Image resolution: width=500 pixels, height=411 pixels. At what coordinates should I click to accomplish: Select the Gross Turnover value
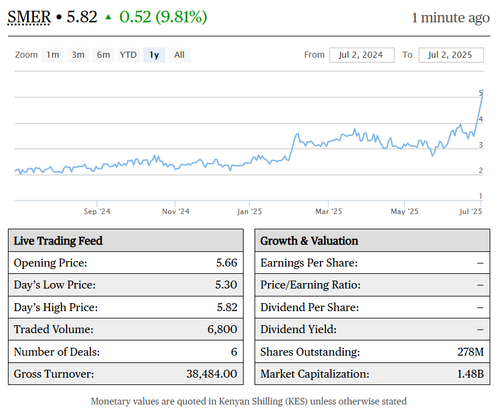click(x=212, y=374)
